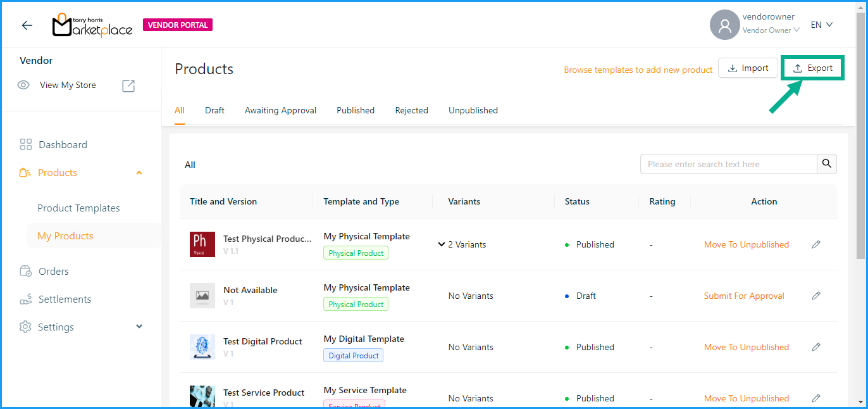868x409 pixels.
Task: Switch to the Awaiting Approval tab
Action: pyautogui.click(x=280, y=110)
